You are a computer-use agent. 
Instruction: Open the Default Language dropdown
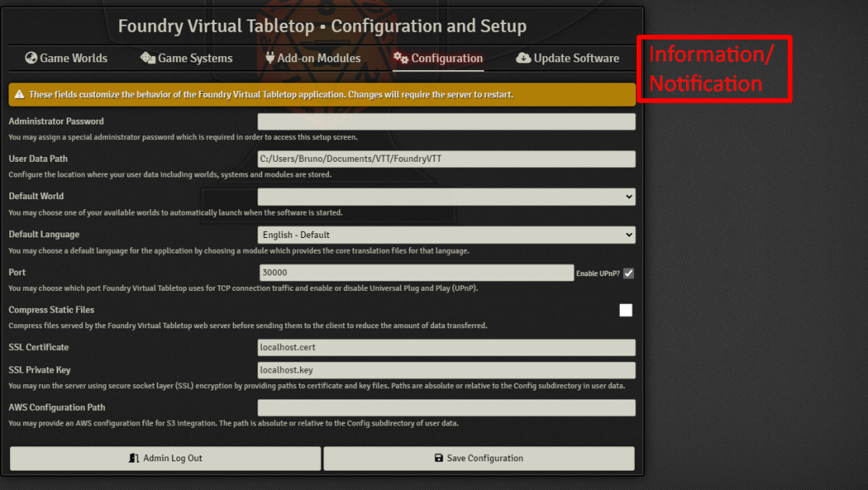tap(446, 235)
